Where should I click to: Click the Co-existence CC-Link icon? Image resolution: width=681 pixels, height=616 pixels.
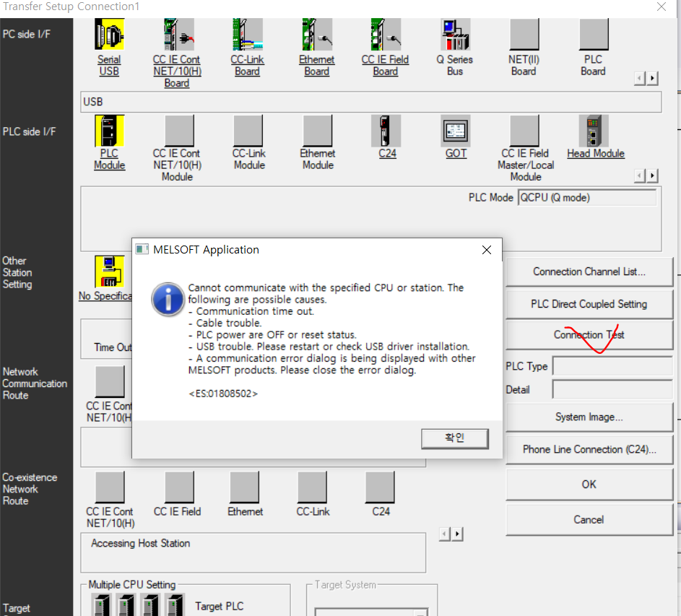pos(312,487)
